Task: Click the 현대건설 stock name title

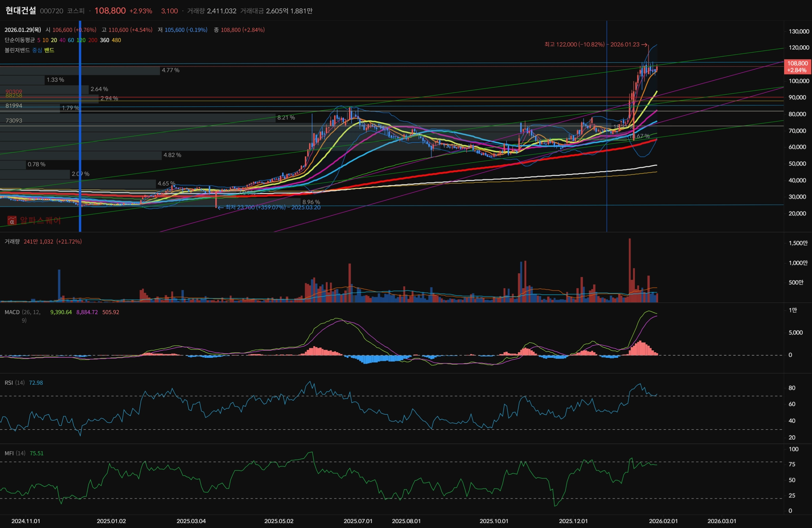Action: pyautogui.click(x=21, y=11)
